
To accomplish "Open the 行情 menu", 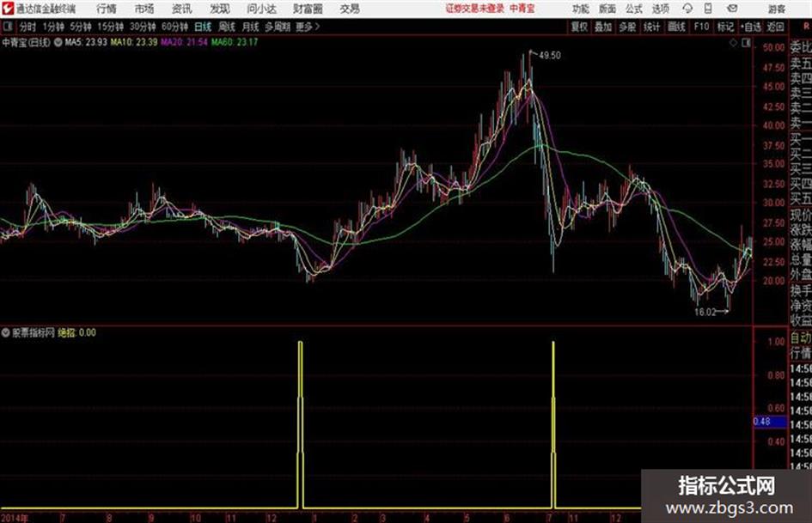I will click(x=107, y=9).
